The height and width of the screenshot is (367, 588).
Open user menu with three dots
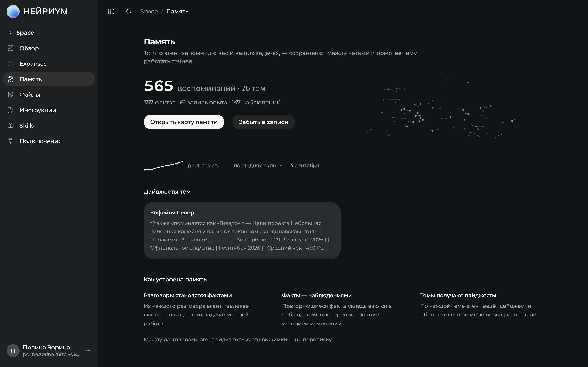click(x=88, y=351)
